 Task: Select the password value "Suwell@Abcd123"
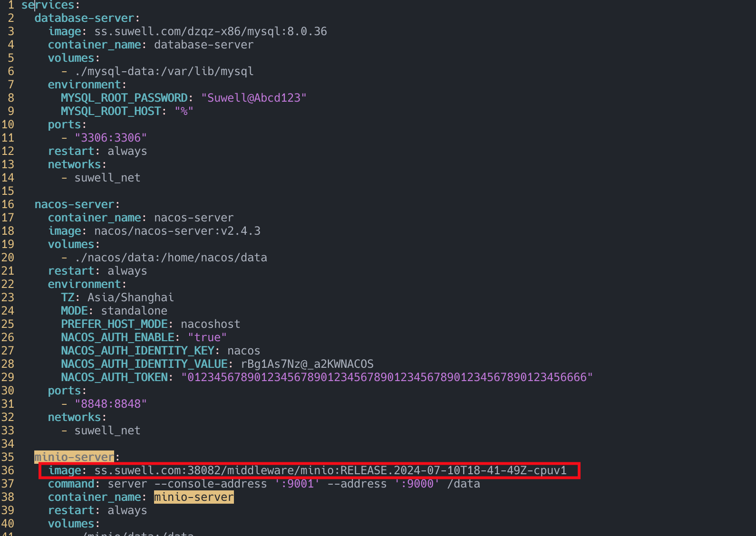(254, 98)
